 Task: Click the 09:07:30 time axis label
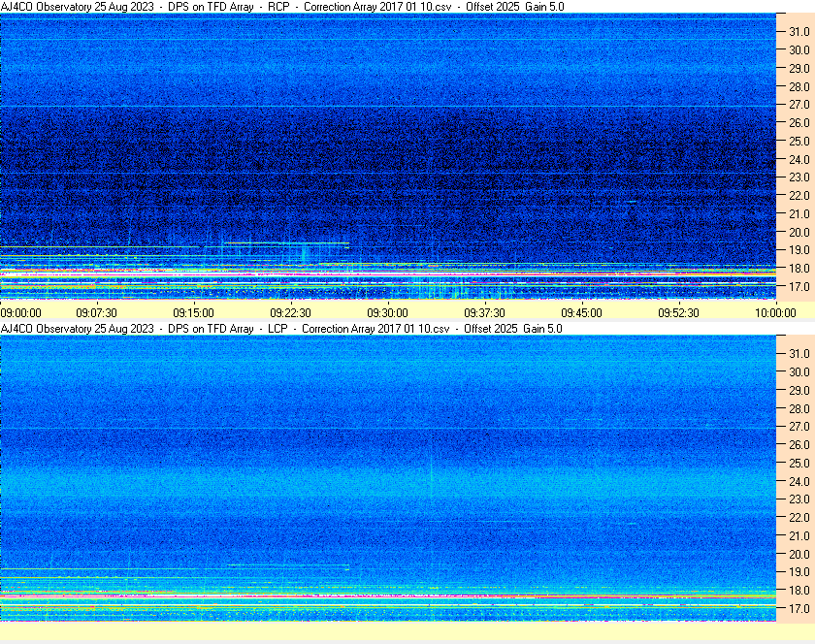[97, 313]
